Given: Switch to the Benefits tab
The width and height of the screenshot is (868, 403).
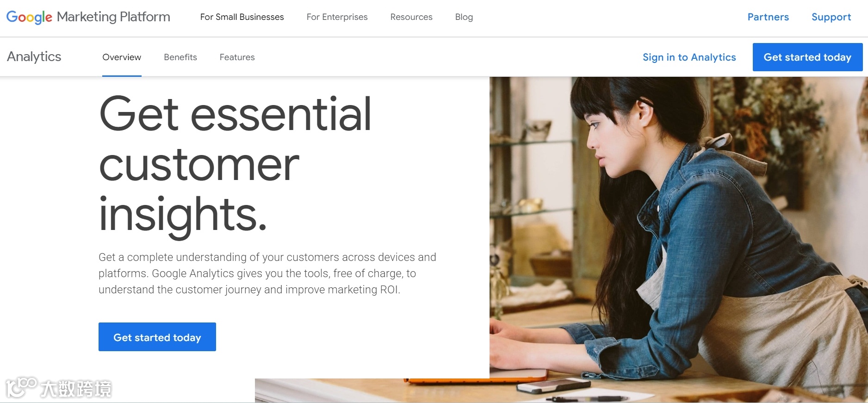Looking at the screenshot, I should pos(180,57).
